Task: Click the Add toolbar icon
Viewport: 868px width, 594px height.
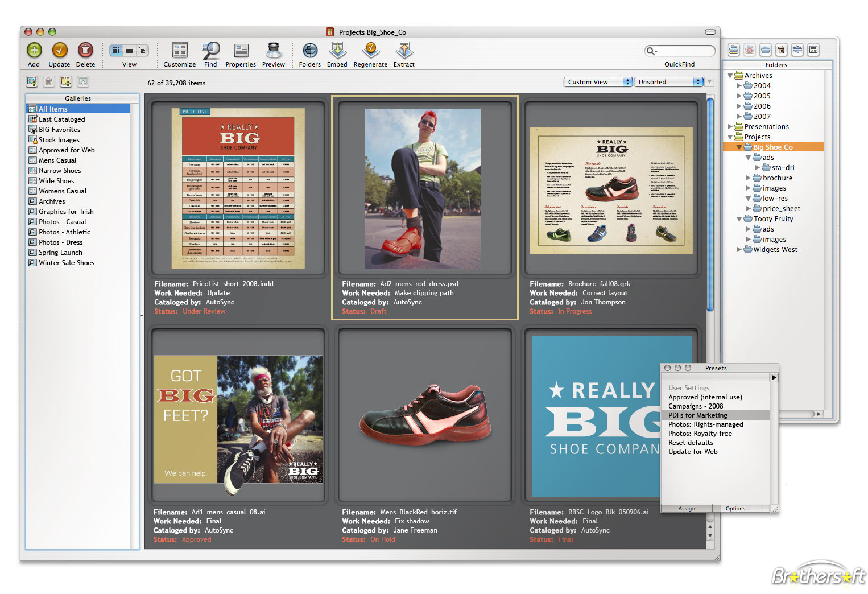Action: point(34,51)
